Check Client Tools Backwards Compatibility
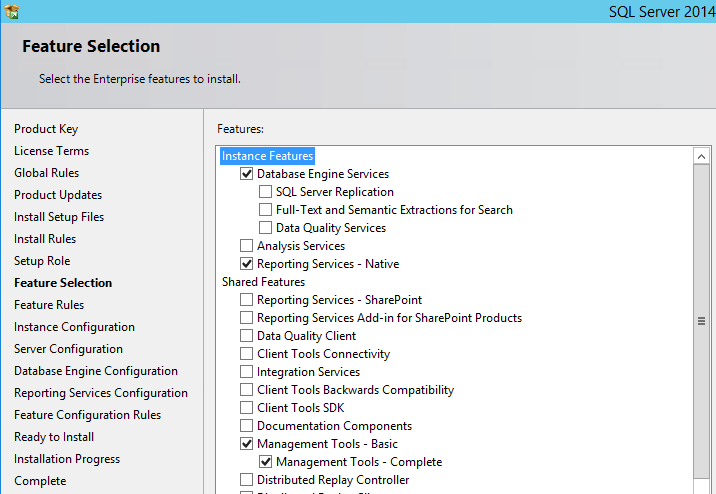Viewport: 716px width, 494px height. point(247,390)
